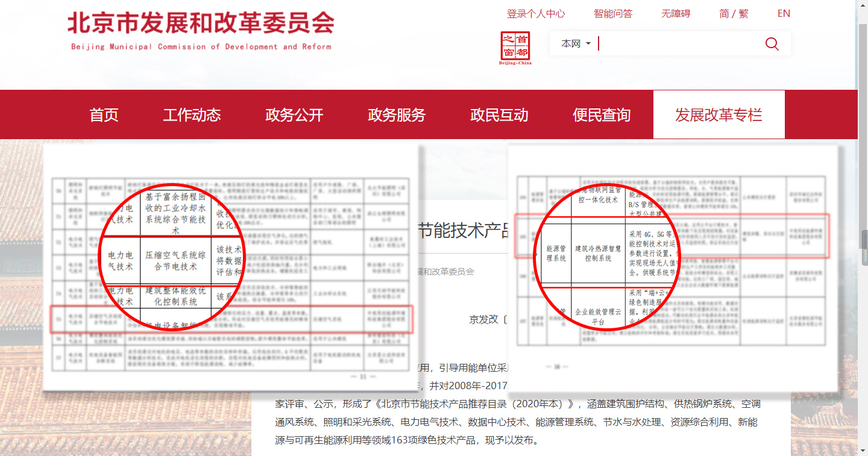Viewport: 868px width, 456px height.
Task: Click the 北京市发展和改革委员会 site logo
Action: click(200, 31)
